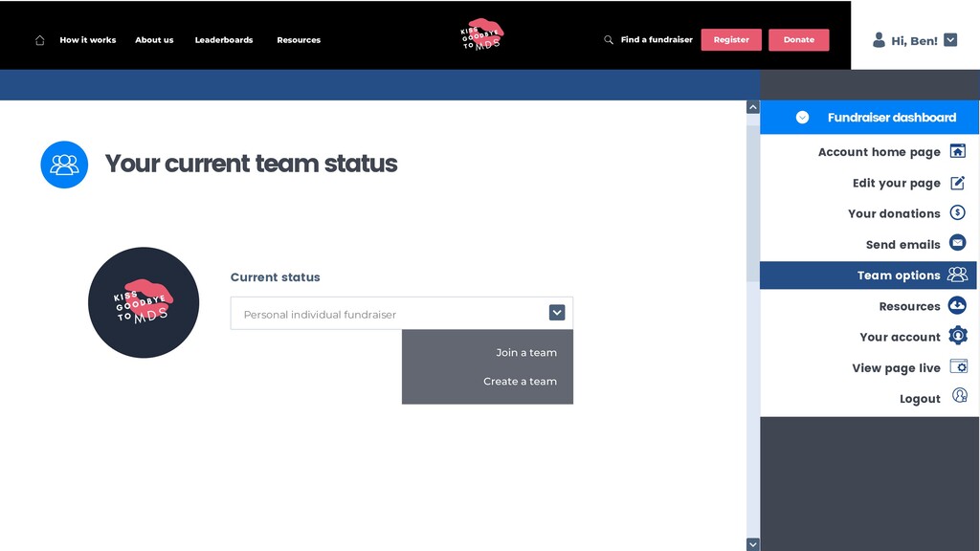
Task: Open Resources in top navigation
Action: point(299,40)
